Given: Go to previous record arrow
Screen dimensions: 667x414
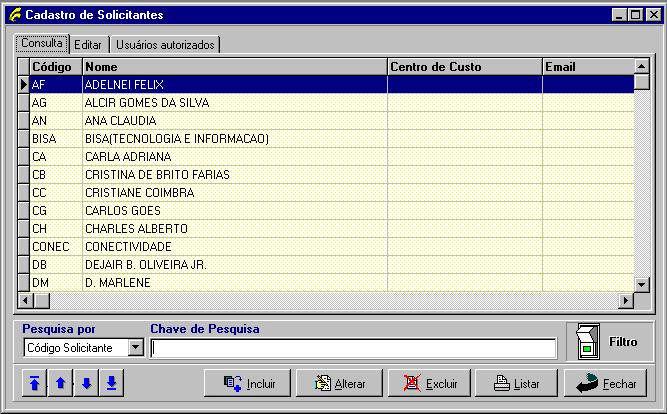Looking at the screenshot, I should pyautogui.click(x=60, y=383).
